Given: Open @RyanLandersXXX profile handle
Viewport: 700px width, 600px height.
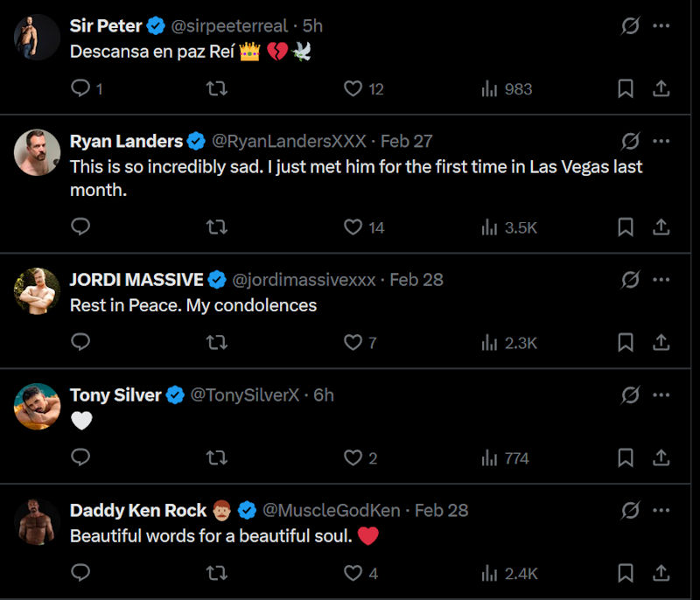Looking at the screenshot, I should tap(290, 141).
